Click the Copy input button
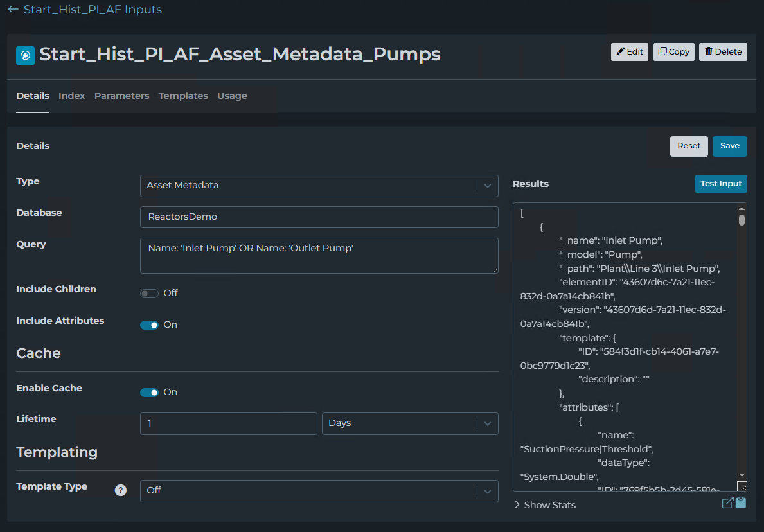764x532 pixels. pyautogui.click(x=673, y=52)
